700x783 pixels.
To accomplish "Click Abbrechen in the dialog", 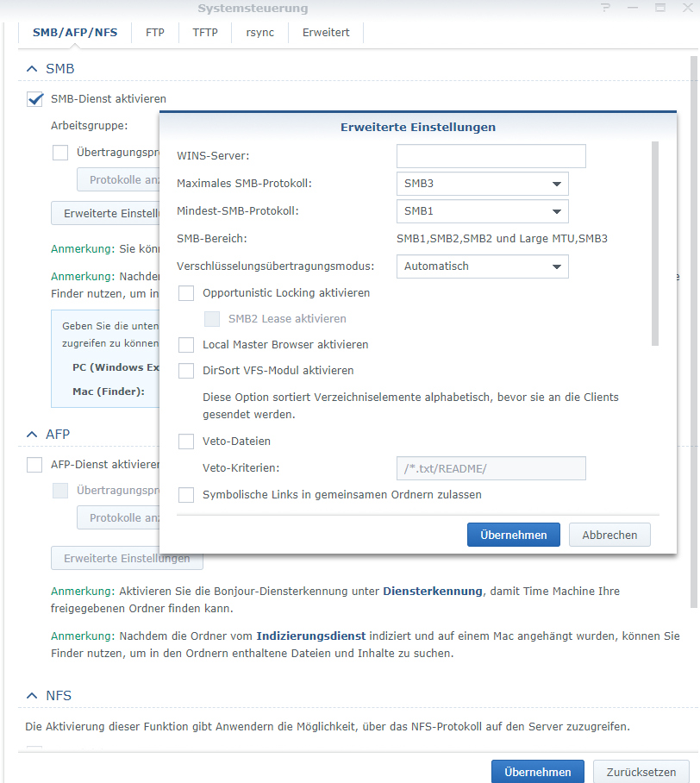I will pyautogui.click(x=609, y=535).
